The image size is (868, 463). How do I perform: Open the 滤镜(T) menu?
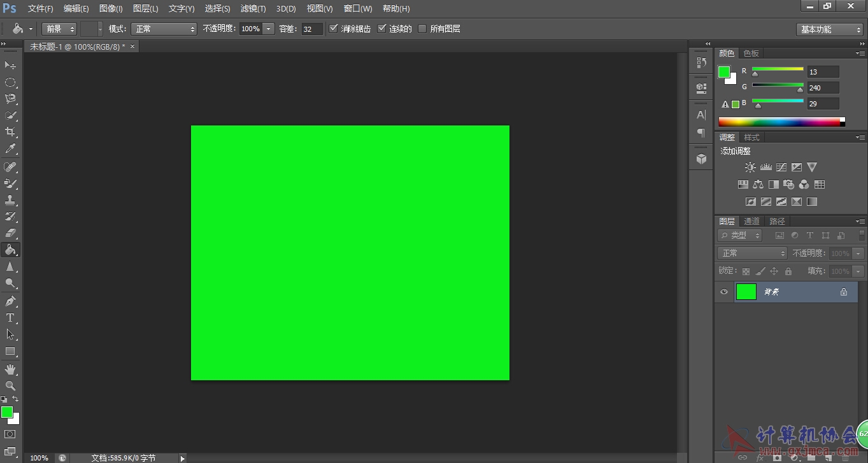253,8
